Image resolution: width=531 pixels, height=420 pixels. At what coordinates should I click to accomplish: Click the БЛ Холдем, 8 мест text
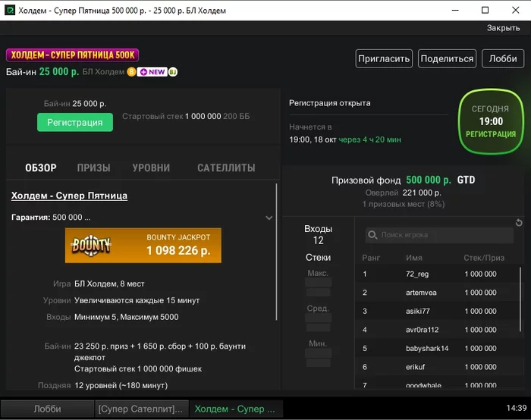click(x=109, y=284)
